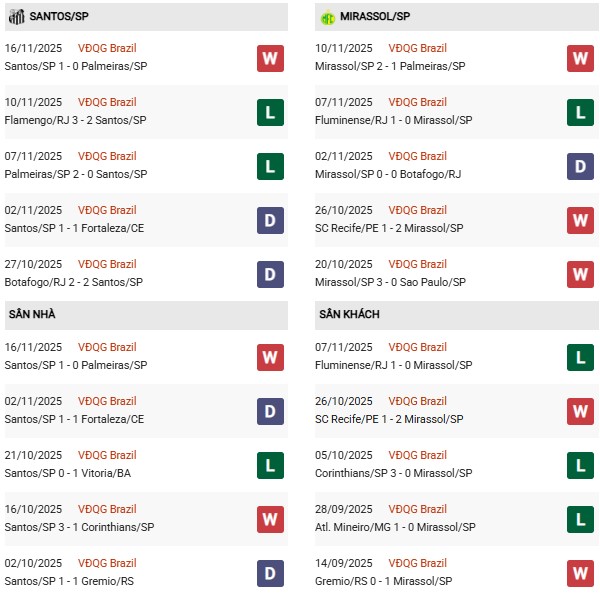Select the SÂN KHÁCH section header
Image resolution: width=600 pixels, height=594 pixels.
point(350,314)
